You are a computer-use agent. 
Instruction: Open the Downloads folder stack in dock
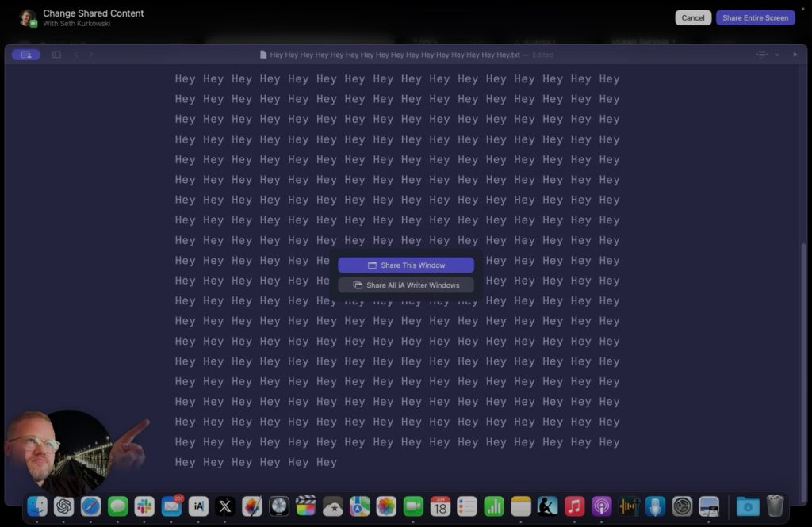point(747,506)
